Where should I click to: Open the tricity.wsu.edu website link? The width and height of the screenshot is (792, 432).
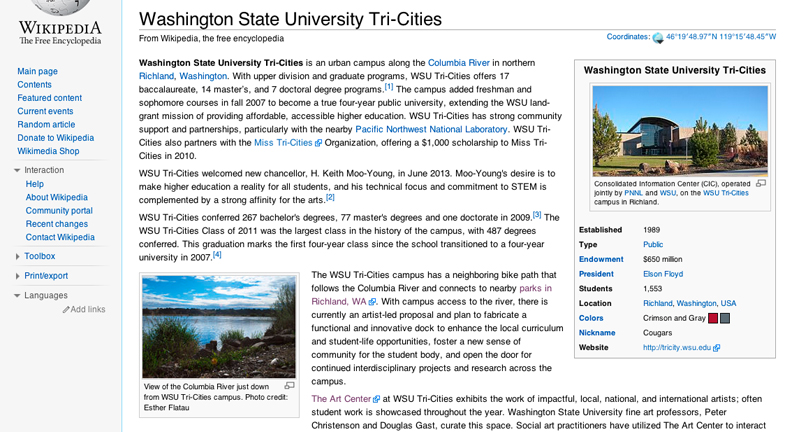point(677,348)
